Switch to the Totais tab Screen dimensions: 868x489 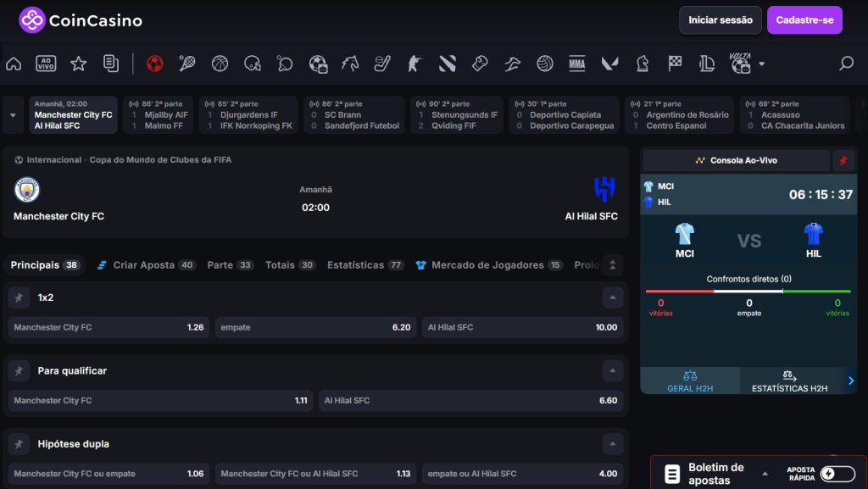(291, 265)
